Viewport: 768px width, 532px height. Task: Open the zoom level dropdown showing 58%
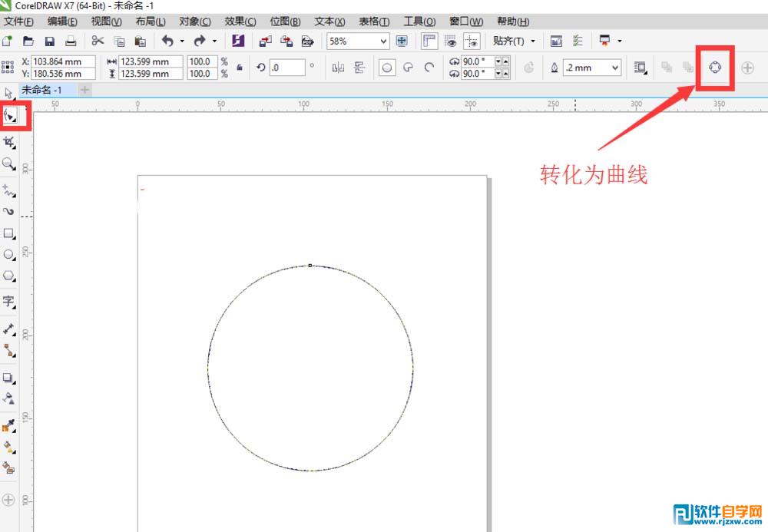pyautogui.click(x=384, y=41)
